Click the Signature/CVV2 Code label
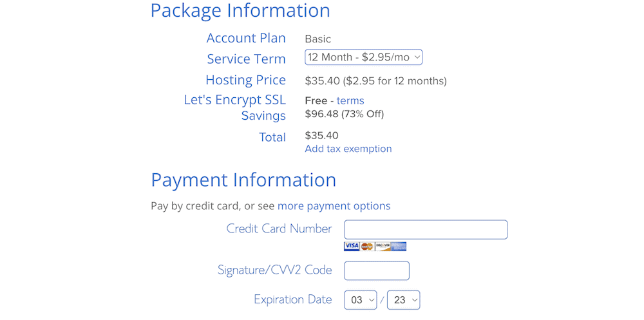644x320 pixels. [274, 270]
